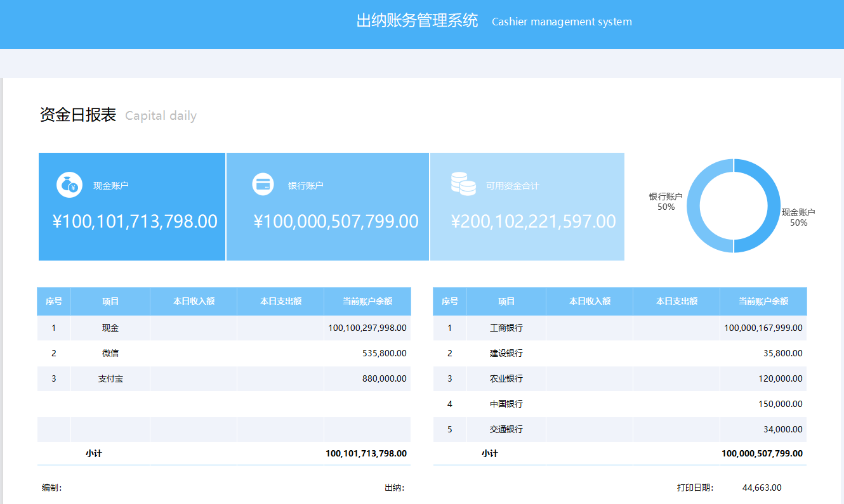
Task: Click the 资金日报表 Capital daily title
Action: [117, 115]
